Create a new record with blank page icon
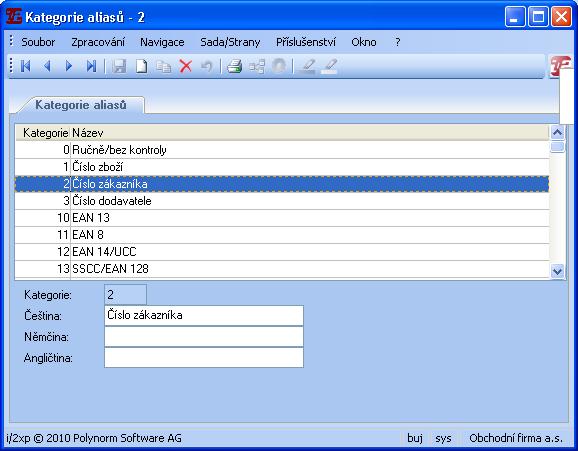The width and height of the screenshot is (578, 451). click(x=142, y=66)
